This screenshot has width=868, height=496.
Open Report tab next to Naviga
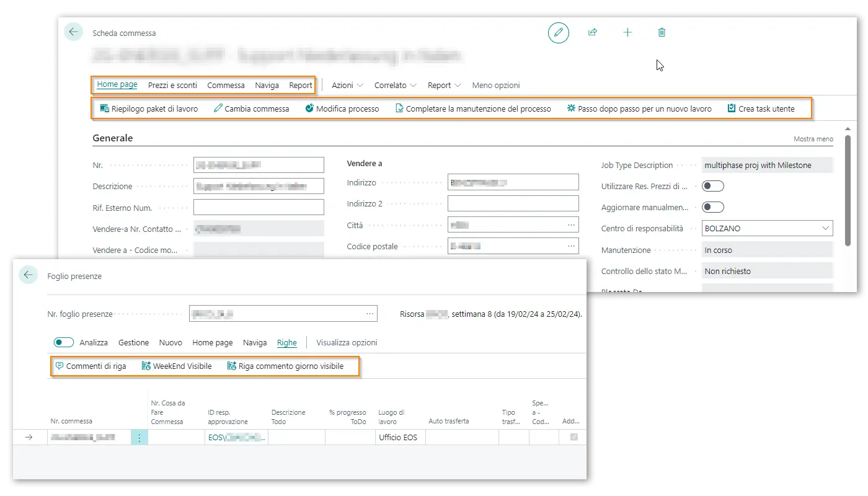tap(301, 85)
